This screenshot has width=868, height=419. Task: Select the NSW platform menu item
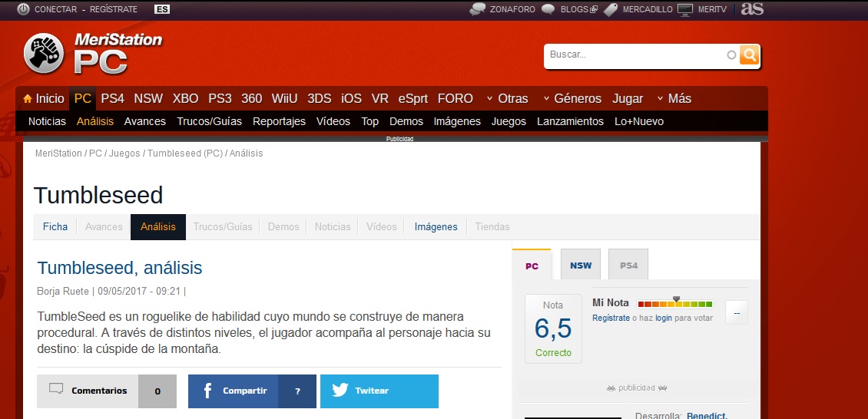tap(148, 99)
